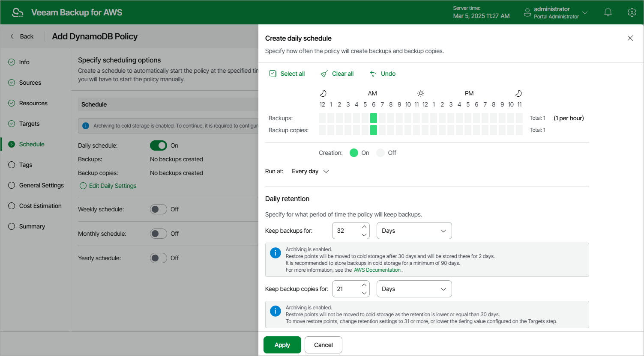The image size is (644, 356).
Task: Open the AWS Documentation link
Action: (x=377, y=270)
